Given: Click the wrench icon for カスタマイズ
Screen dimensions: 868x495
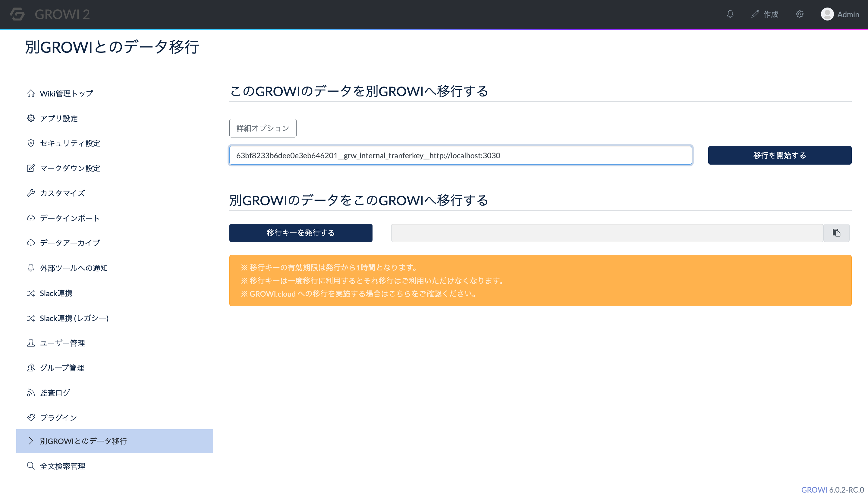Looking at the screenshot, I should tap(31, 193).
